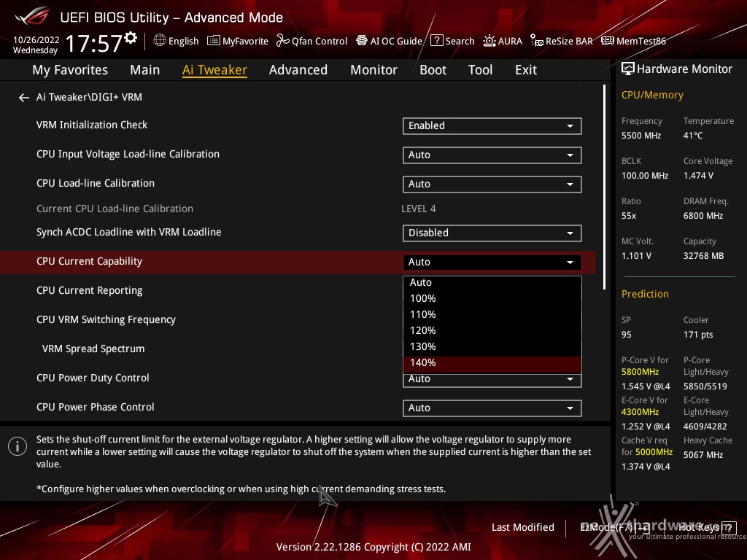This screenshot has width=747, height=560.
Task: Collapse the CPU Current Capability dropdown
Action: click(492, 262)
